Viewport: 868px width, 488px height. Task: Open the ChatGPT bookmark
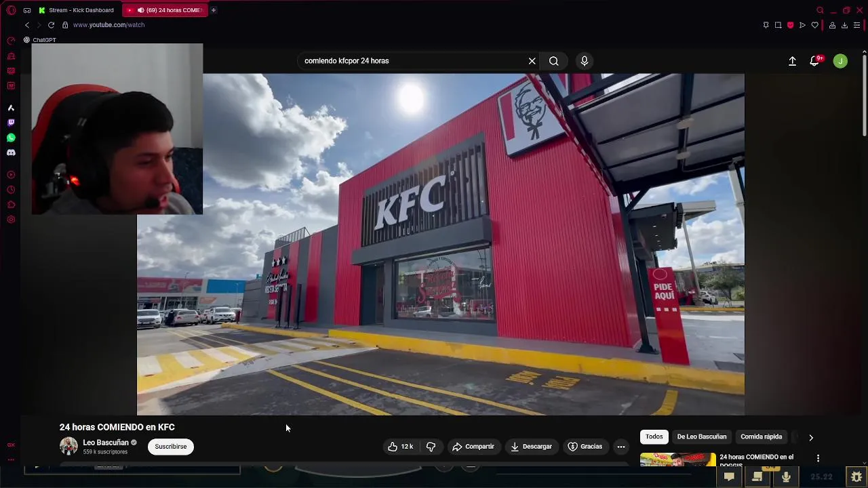coord(39,40)
